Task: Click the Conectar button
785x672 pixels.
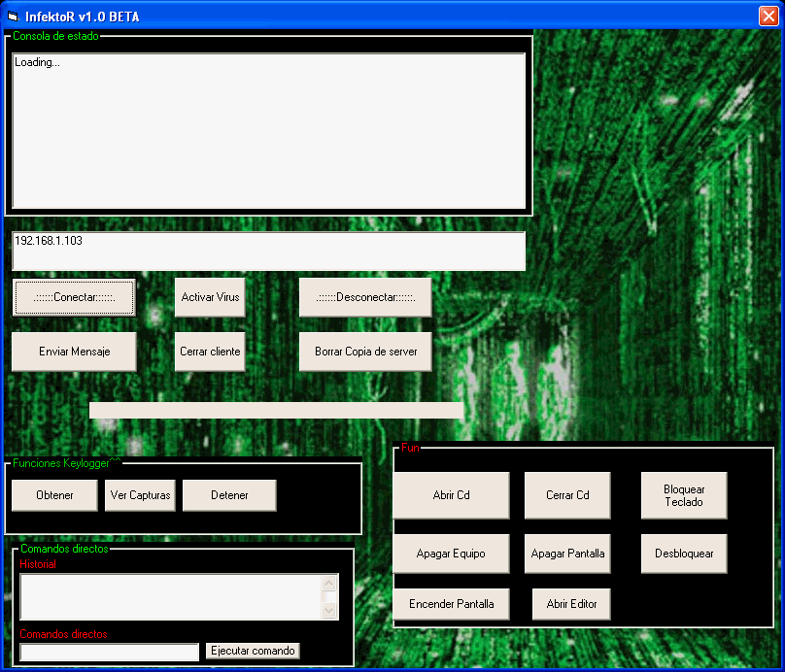Action: pyautogui.click(x=74, y=297)
